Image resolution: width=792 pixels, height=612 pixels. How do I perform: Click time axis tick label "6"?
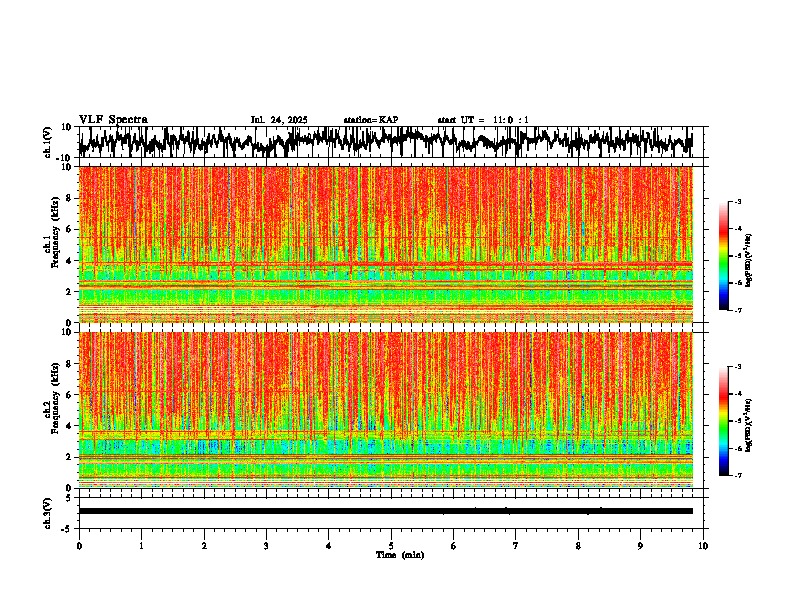[x=453, y=546]
